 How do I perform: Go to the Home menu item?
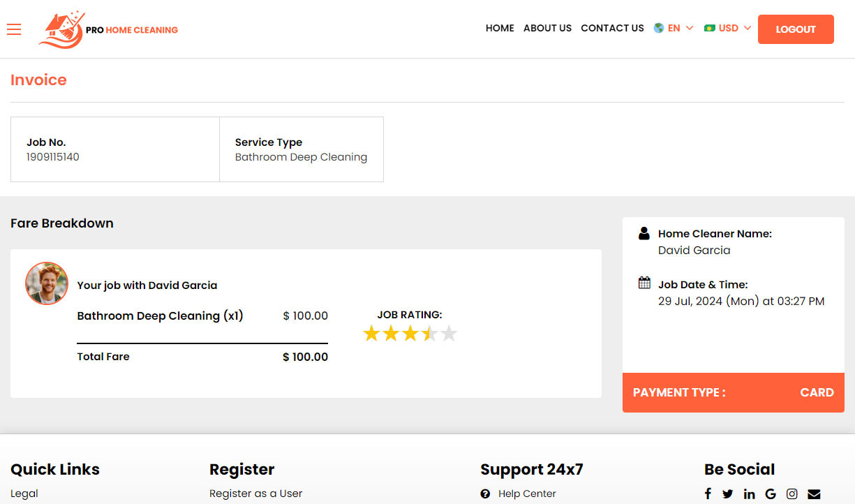tap(500, 28)
